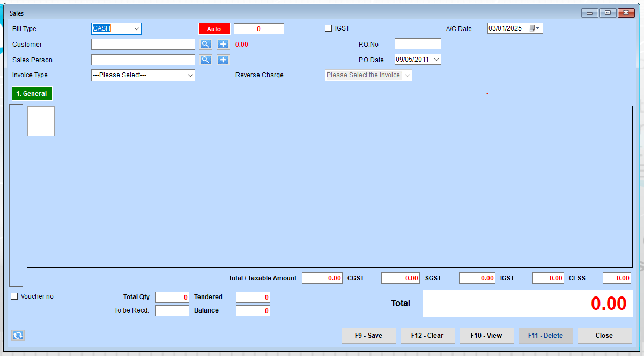Viewport: 644px width, 356px height.
Task: Click the CESS amount field
Action: click(x=617, y=278)
